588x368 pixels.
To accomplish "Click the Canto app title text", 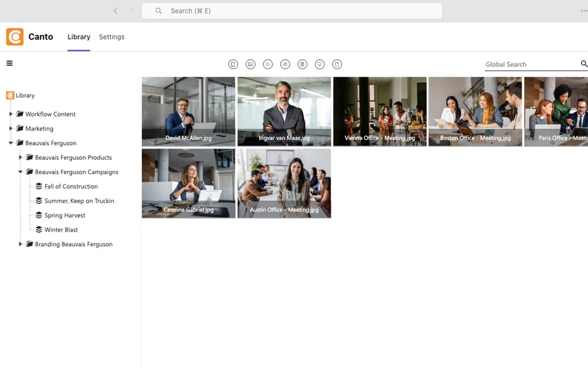I will (x=41, y=37).
